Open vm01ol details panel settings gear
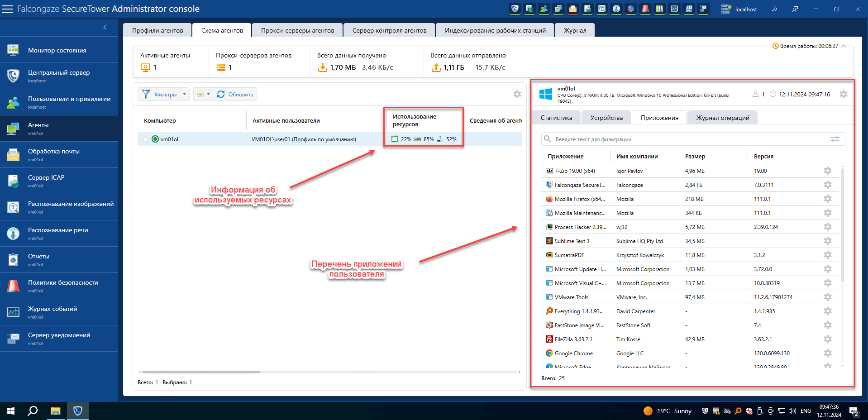Screen dimensions: 868x420 (x=844, y=94)
